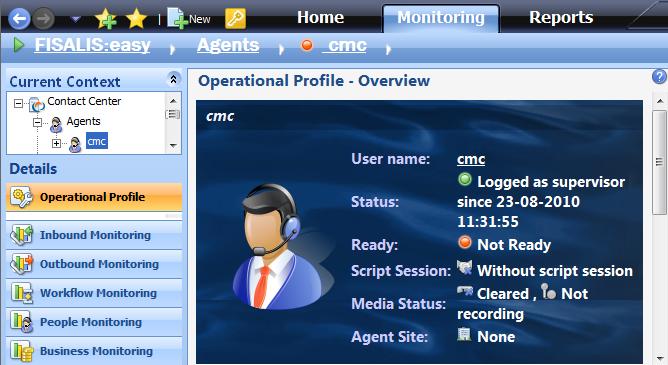Expand the cmc tree node

[x=56, y=144]
